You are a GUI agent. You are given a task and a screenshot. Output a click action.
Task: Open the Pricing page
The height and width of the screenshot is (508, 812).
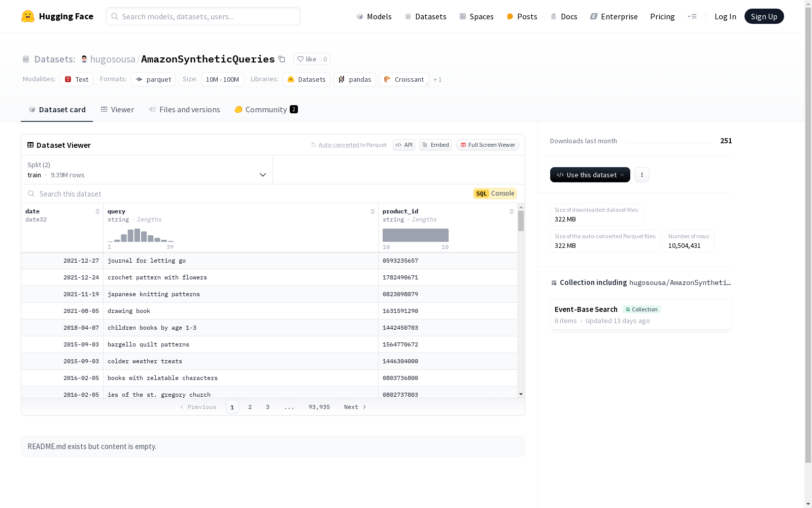click(x=662, y=16)
